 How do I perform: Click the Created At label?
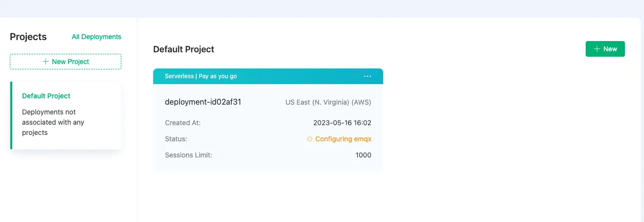(183, 123)
